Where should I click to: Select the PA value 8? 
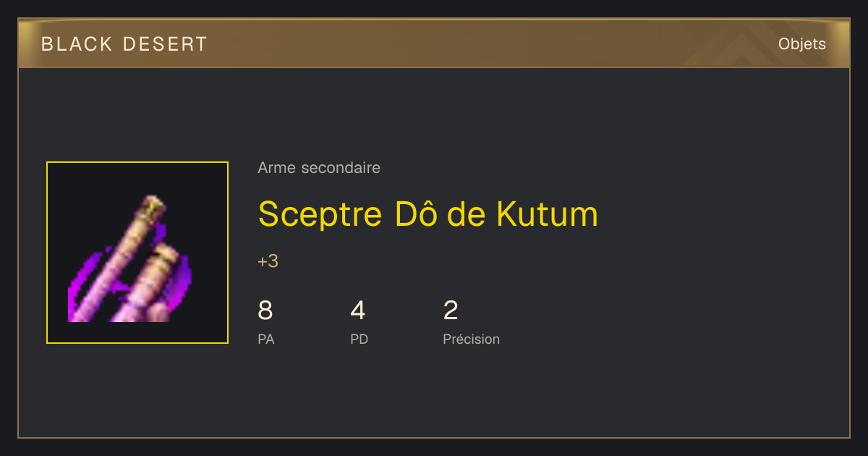pos(265,311)
